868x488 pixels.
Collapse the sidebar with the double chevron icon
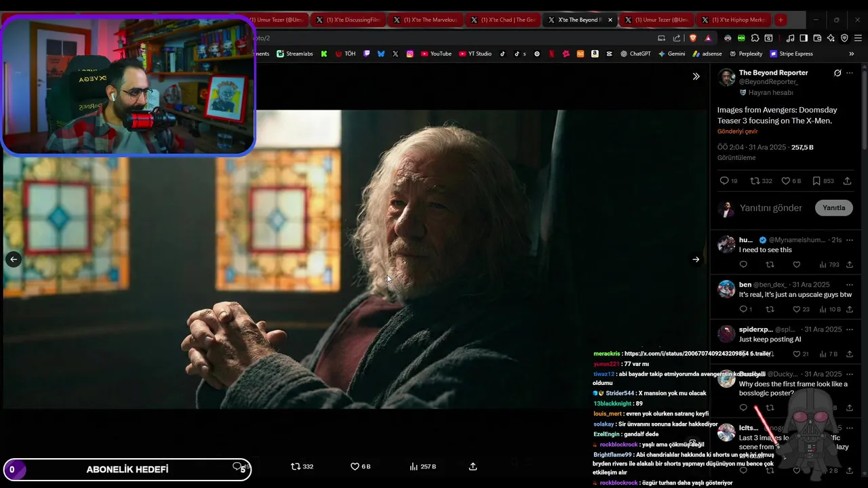(x=696, y=77)
